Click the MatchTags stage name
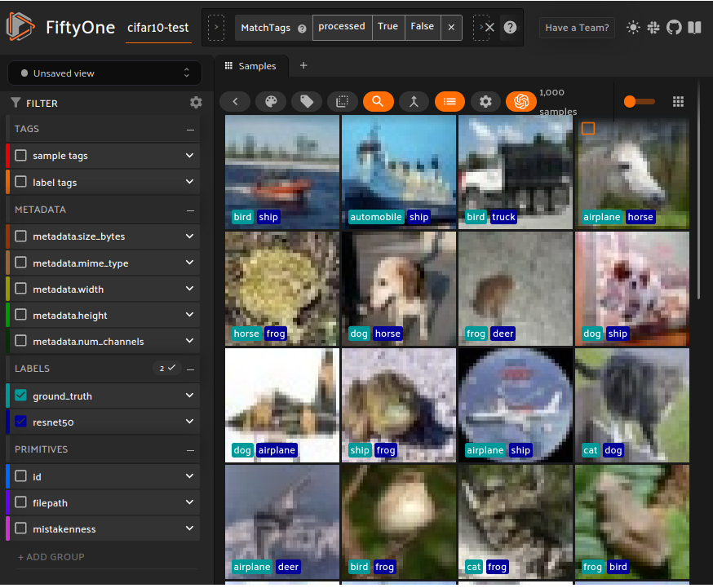The height and width of the screenshot is (588, 713). pos(266,28)
